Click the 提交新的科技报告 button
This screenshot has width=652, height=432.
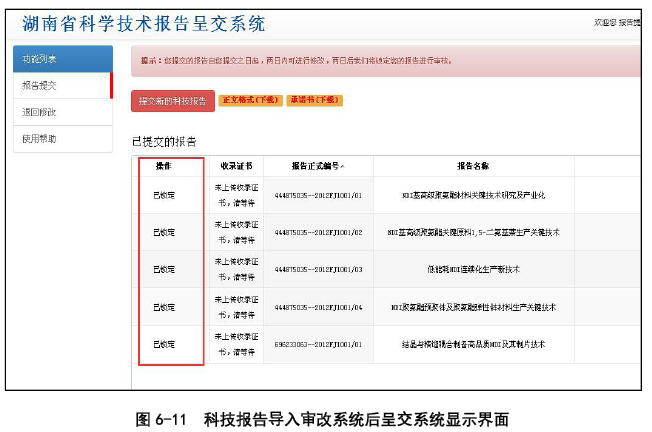(172, 101)
